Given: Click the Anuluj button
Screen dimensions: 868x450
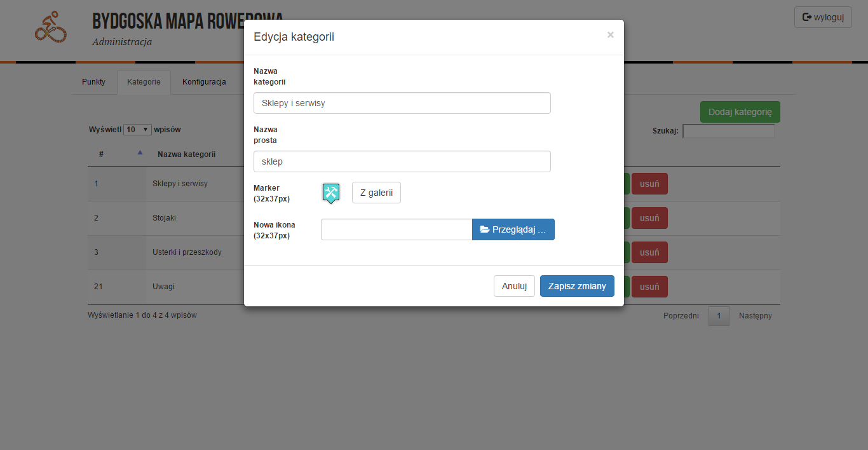Looking at the screenshot, I should tap(514, 286).
